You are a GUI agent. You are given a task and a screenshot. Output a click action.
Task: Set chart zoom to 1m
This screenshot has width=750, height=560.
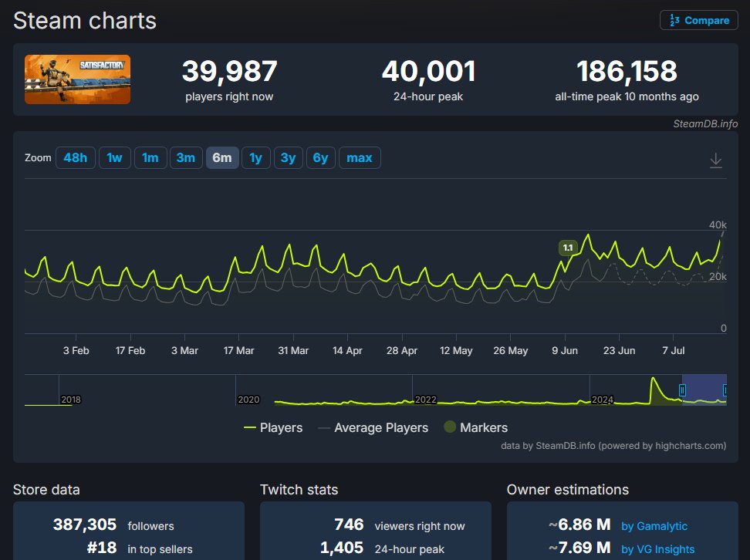click(x=150, y=158)
